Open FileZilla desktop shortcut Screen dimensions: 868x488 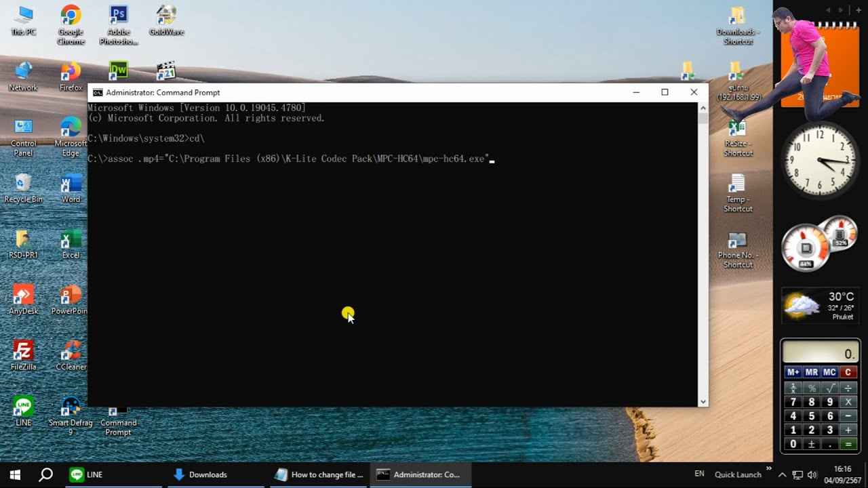(x=23, y=356)
